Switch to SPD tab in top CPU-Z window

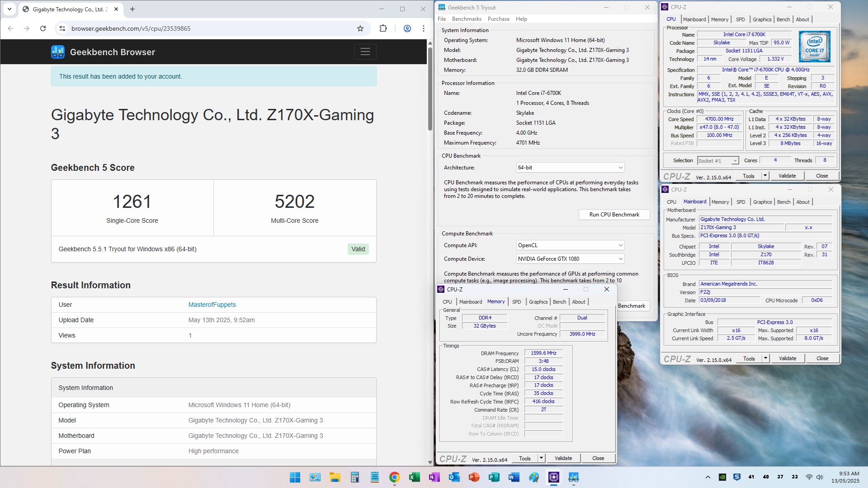click(740, 19)
